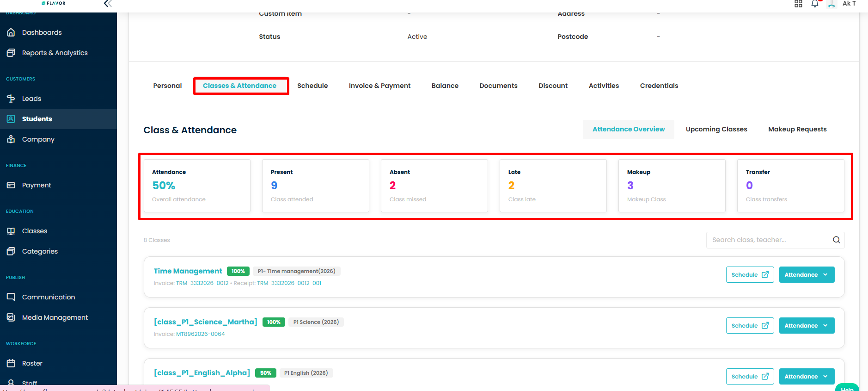The height and width of the screenshot is (391, 868).
Task: Open invoice TRM-3332026-0012
Action: tap(202, 283)
